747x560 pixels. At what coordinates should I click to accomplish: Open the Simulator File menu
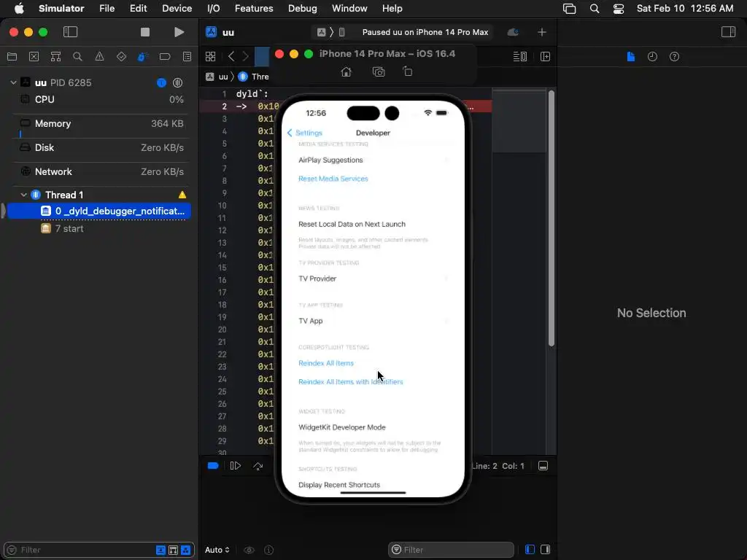pyautogui.click(x=107, y=8)
